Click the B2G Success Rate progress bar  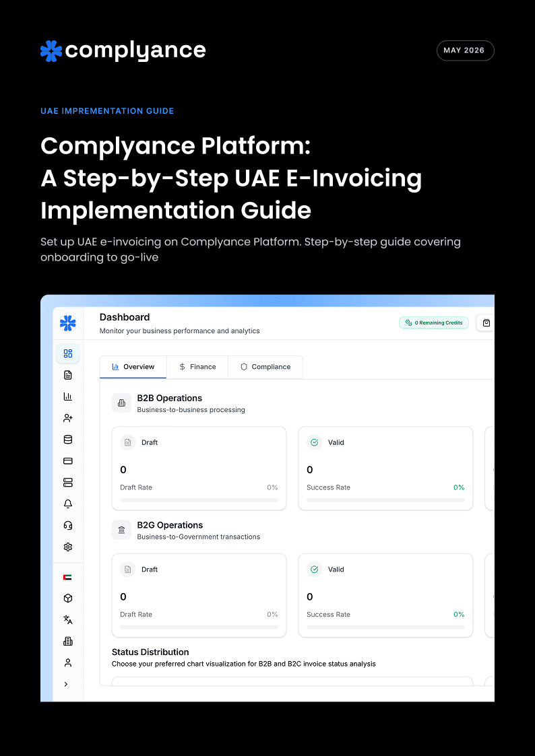tap(385, 627)
